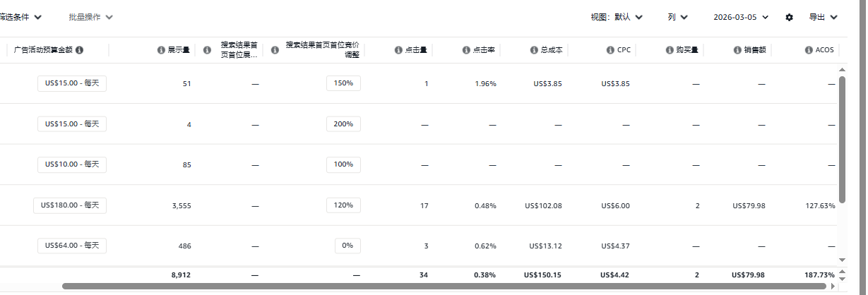Viewport: 868px width, 295px height.
Task: Open the 列 columns dropdown
Action: (677, 17)
